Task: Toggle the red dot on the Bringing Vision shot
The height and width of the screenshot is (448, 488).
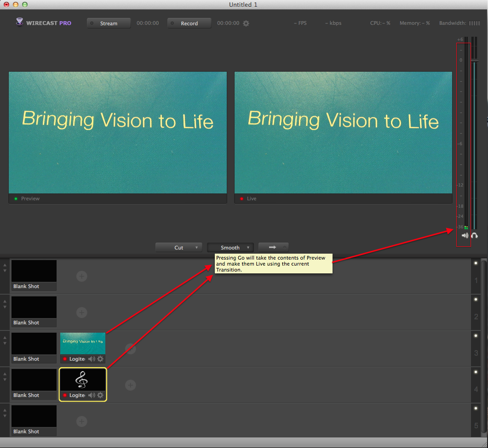Action: 64,359
